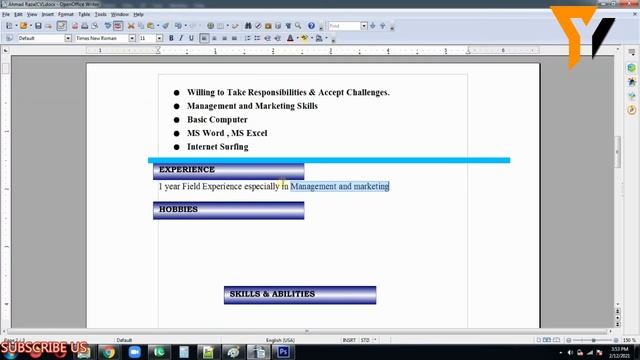
Task: Apply highlighting color marker icon
Action: [x=304, y=38]
